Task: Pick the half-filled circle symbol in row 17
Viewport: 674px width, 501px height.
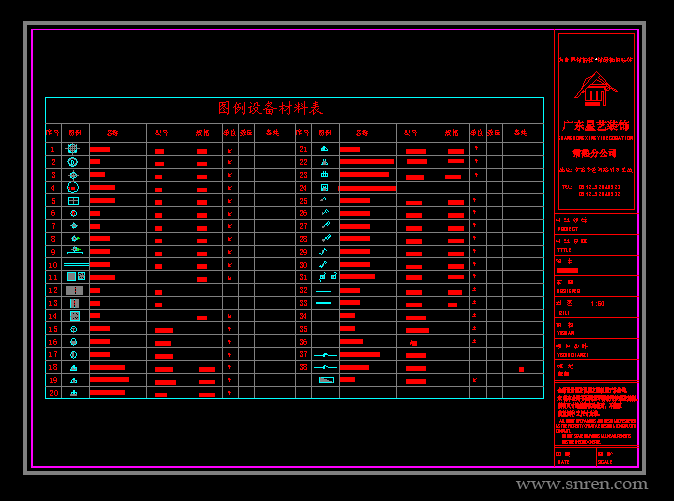Action: coord(74,354)
